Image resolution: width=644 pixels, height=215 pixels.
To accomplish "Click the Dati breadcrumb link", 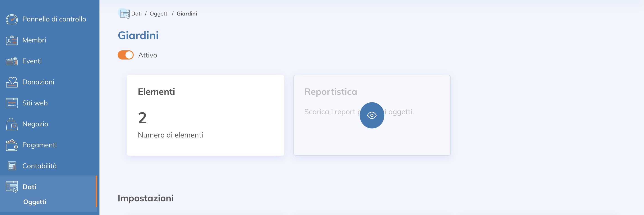I will (136, 14).
